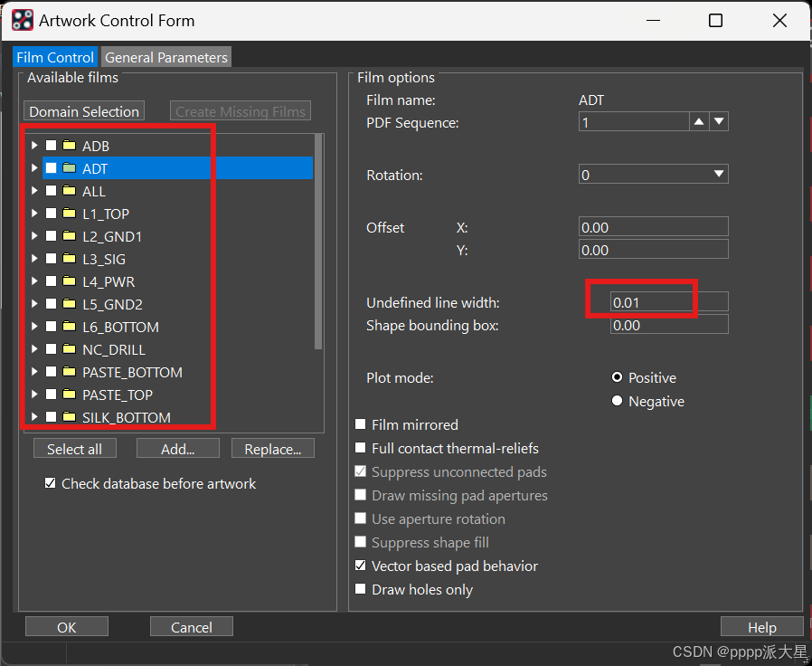Screen dimensions: 812x666
Task: Click the L1_TOP folder icon
Action: tap(69, 213)
